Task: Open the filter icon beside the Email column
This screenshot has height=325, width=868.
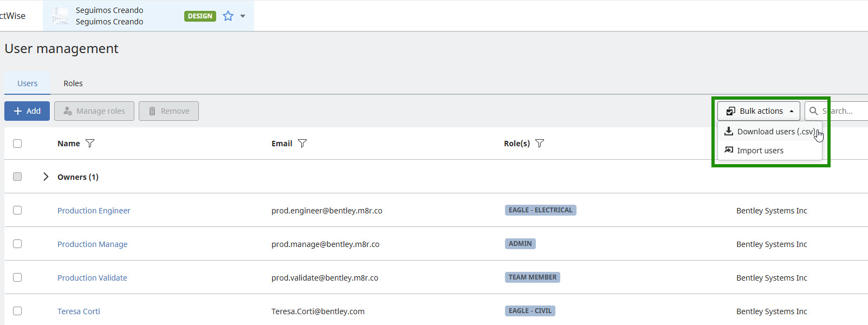Action: pyautogui.click(x=302, y=144)
